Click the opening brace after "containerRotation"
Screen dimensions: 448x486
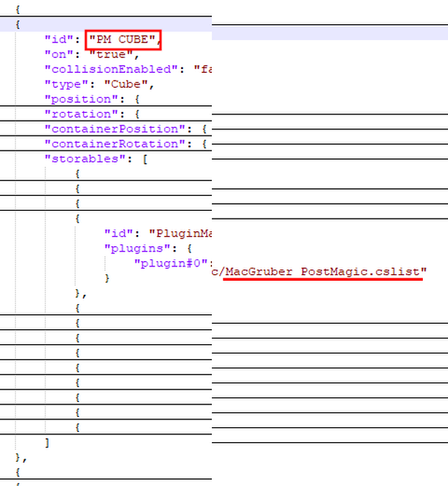coord(204,143)
